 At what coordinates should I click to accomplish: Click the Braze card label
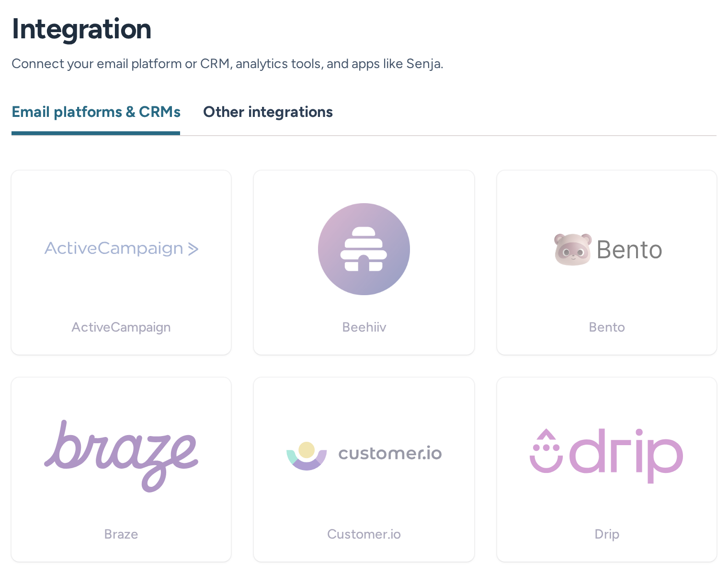click(x=121, y=534)
